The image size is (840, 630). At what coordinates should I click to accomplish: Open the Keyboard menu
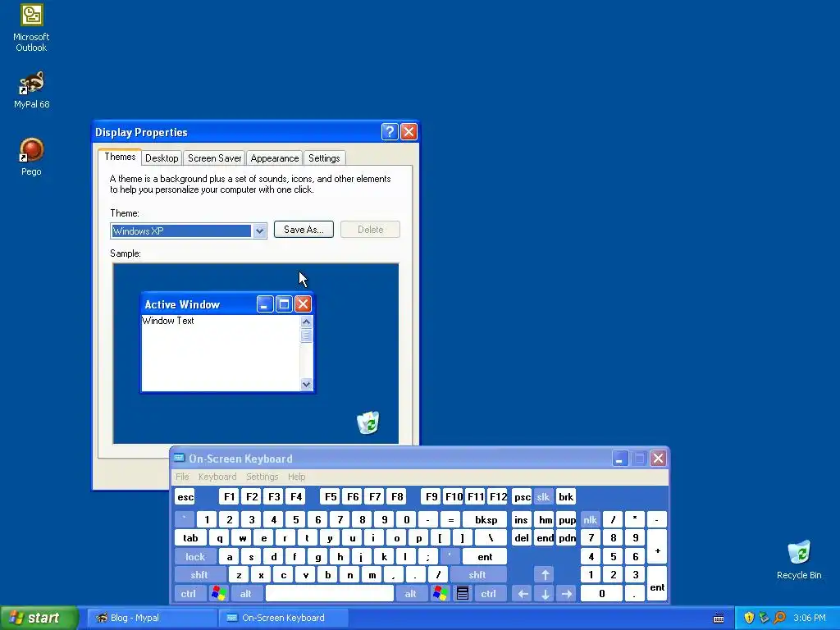click(x=217, y=477)
